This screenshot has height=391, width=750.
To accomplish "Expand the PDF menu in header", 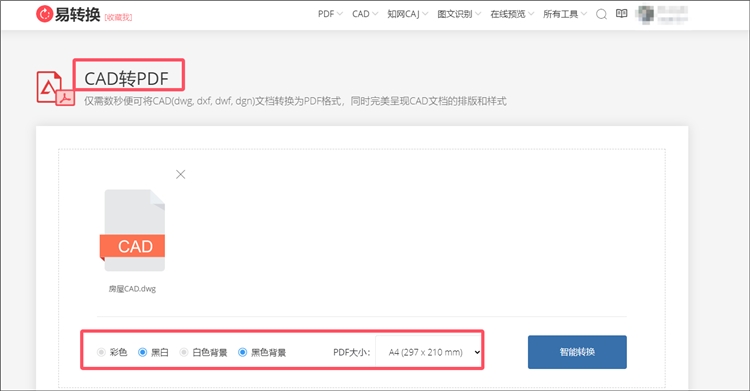I will [x=330, y=14].
